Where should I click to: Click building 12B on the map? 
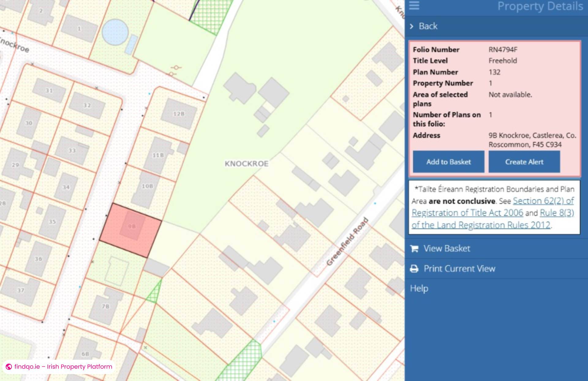point(179,114)
